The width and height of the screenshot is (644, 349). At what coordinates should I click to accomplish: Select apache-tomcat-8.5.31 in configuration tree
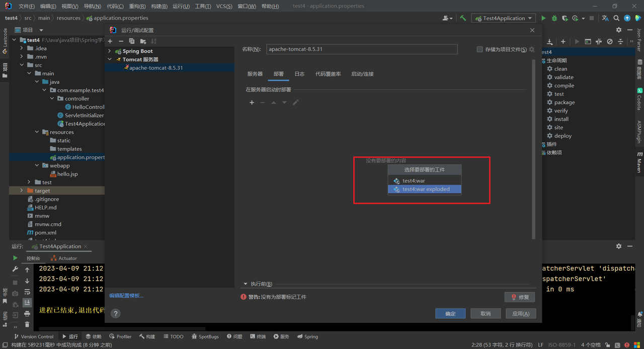pyautogui.click(x=156, y=67)
